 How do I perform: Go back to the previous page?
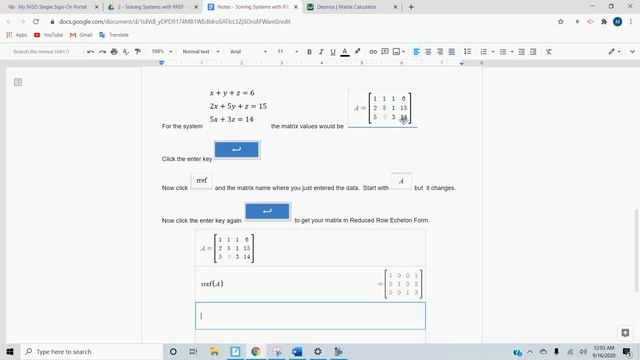pos(9,22)
